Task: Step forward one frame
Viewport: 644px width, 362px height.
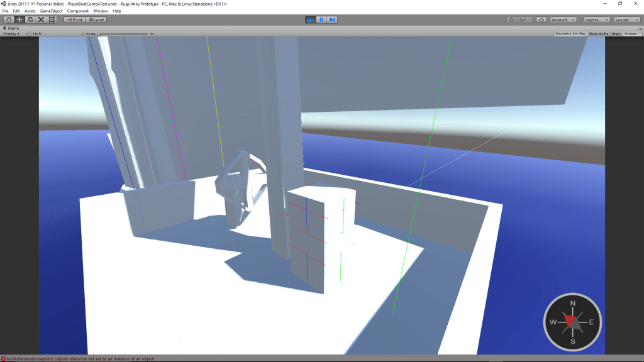Action: (333, 19)
